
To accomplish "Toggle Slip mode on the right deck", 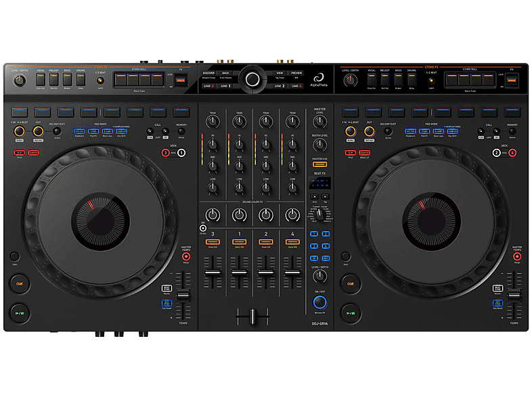I will click(351, 153).
